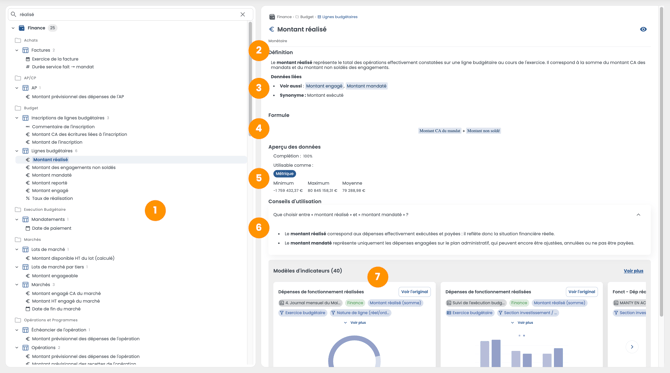Click the Budget folder icon in the tree
The image size is (670, 373).
[x=18, y=108]
